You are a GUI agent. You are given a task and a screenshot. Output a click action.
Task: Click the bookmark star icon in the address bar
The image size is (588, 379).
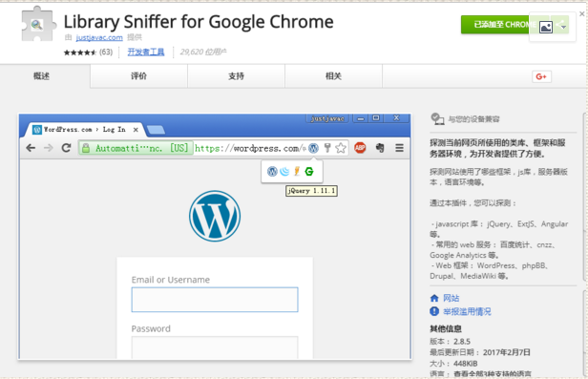click(341, 148)
